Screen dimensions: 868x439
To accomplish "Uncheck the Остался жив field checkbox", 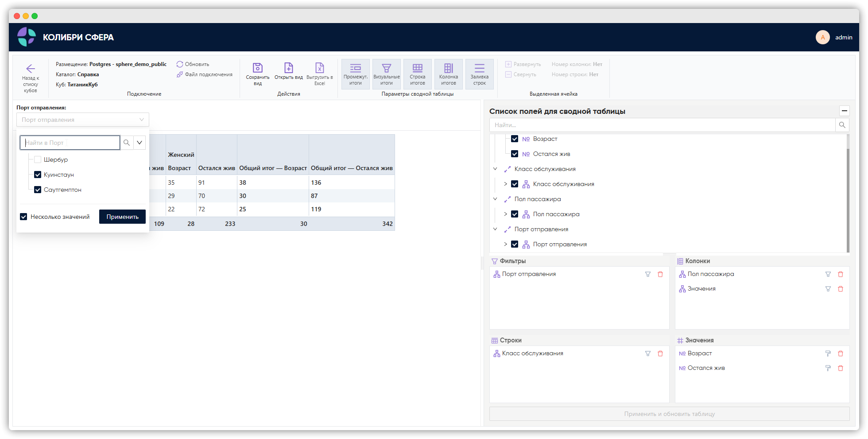I will [515, 154].
